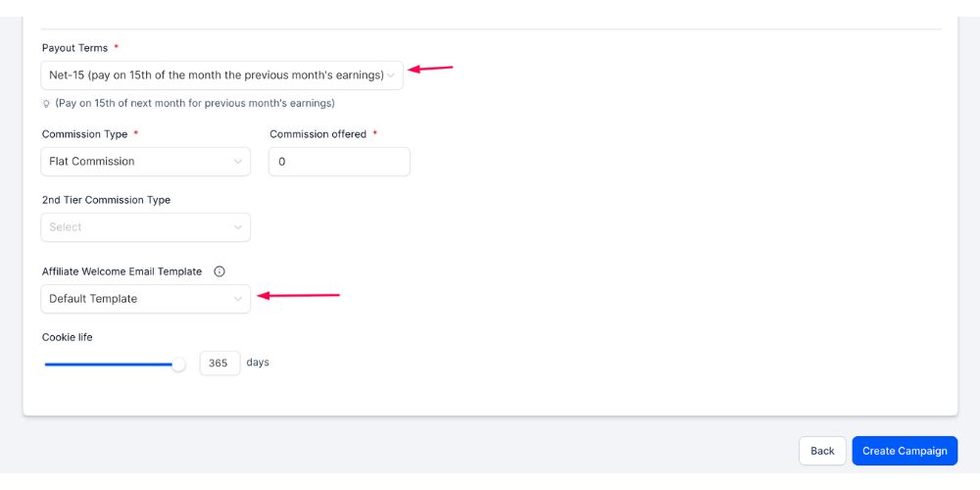Open the Flat Commission type dropdown

pyautogui.click(x=146, y=162)
